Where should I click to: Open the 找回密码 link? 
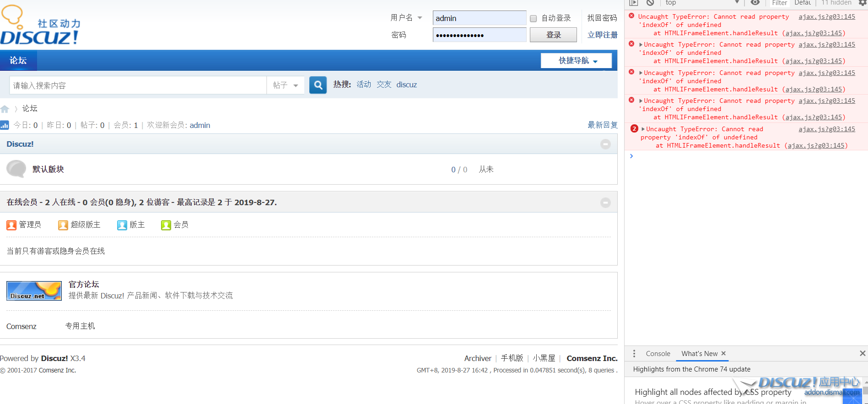pyautogui.click(x=602, y=18)
